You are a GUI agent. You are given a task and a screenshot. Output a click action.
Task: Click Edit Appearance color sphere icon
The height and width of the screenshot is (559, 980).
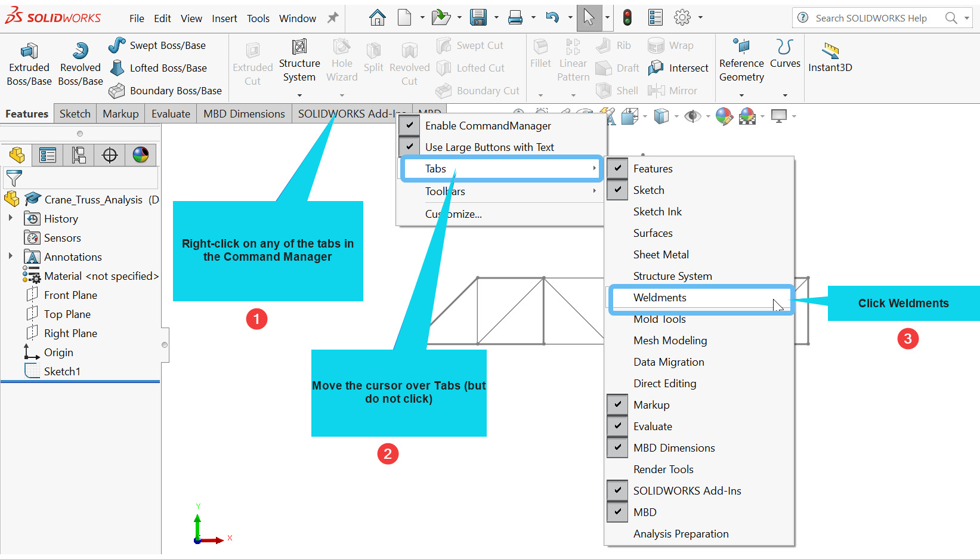(724, 116)
